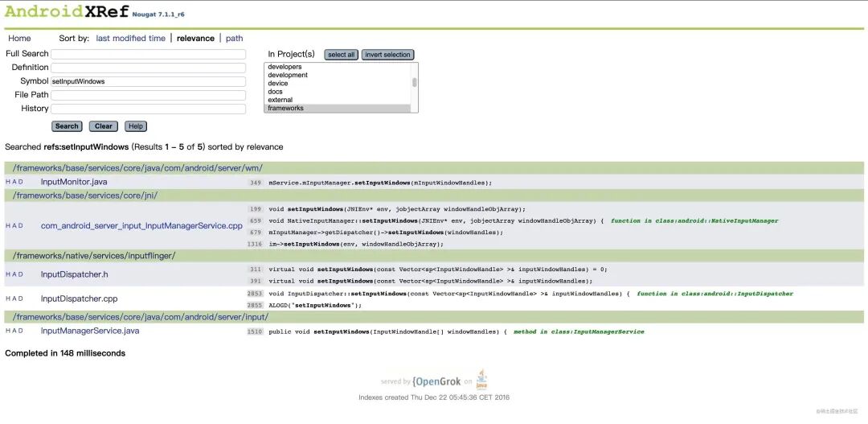
Task: Click the D link for InputDispatcher.cpp
Action: (21, 298)
